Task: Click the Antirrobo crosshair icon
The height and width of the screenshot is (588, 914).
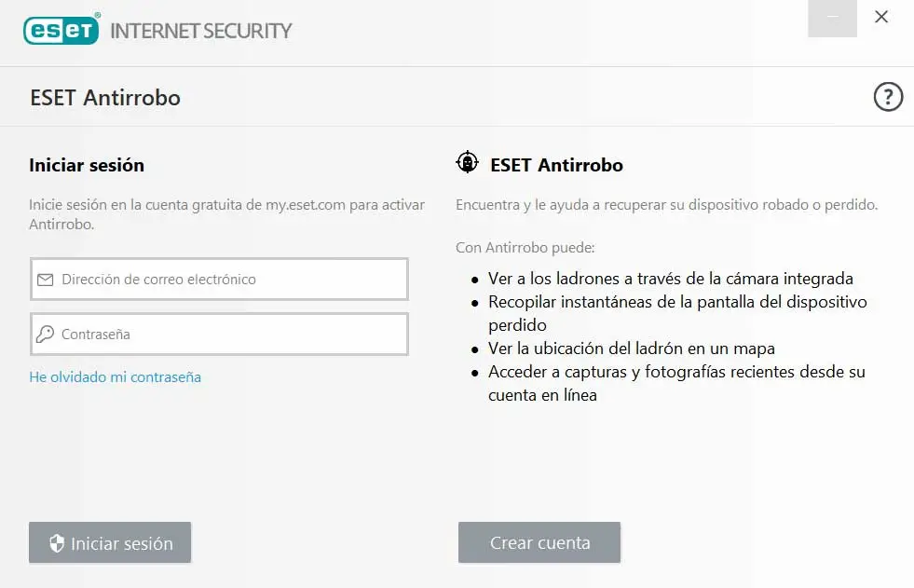Action: (467, 163)
